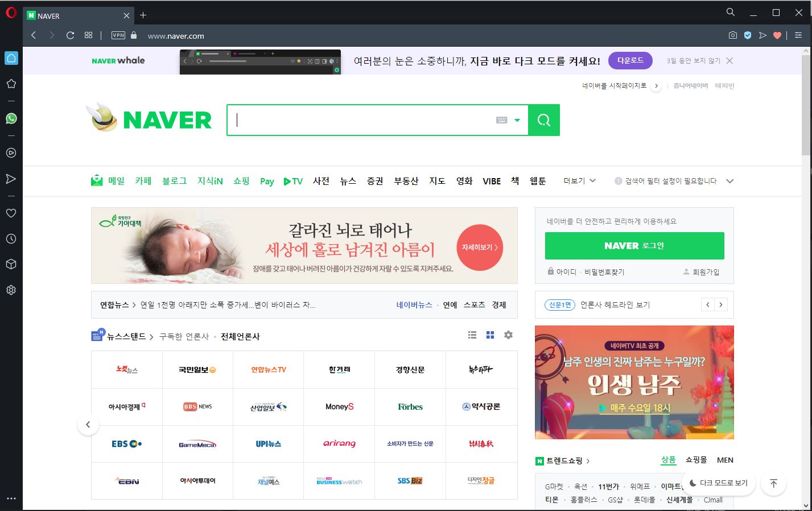Open the Player icon in sidebar
Screen dimensions: 812x511
coord(11,153)
